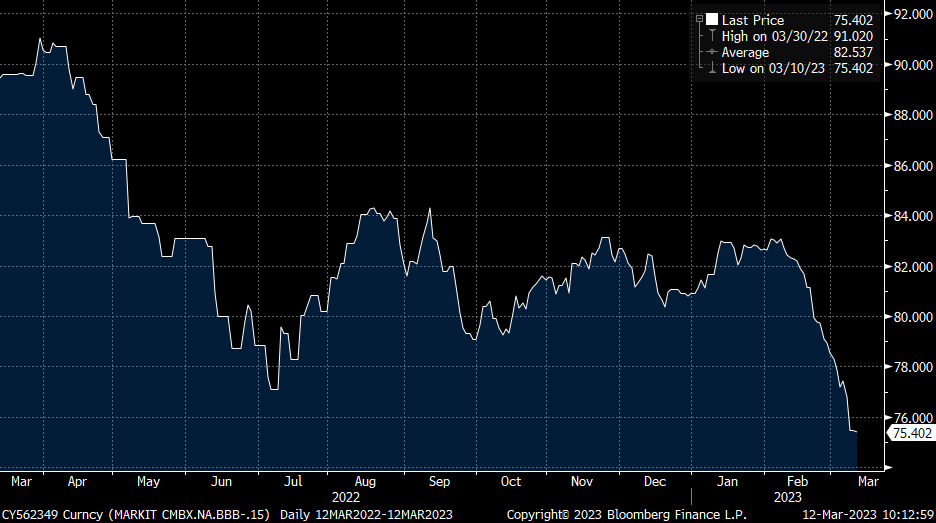Select the High on 03/30/22 legend entry
The height and width of the screenshot is (523, 936).
coord(775,36)
